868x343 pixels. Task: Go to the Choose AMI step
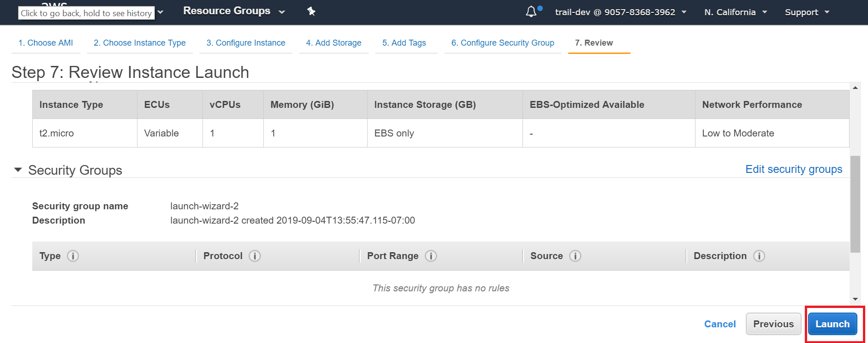(46, 43)
